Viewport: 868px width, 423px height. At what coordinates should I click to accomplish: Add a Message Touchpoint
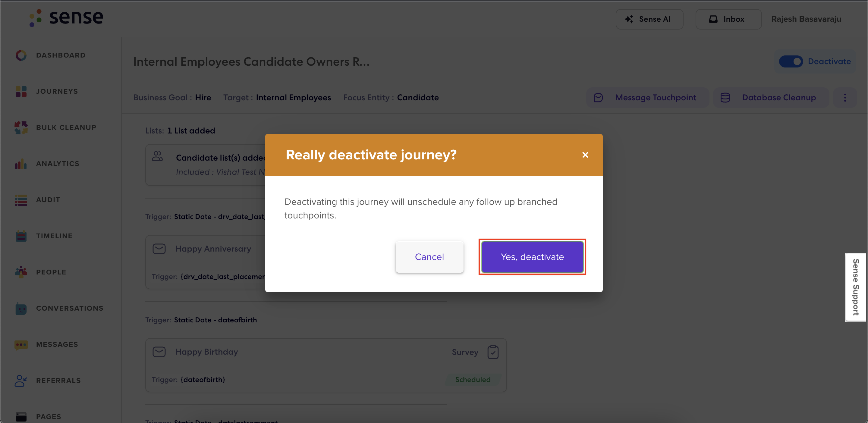click(x=647, y=98)
